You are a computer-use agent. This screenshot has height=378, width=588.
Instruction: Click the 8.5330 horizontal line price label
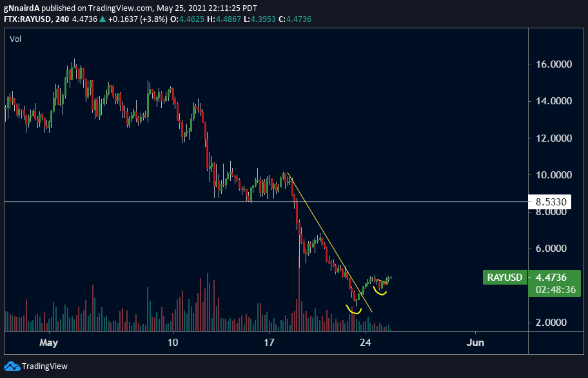pyautogui.click(x=549, y=202)
